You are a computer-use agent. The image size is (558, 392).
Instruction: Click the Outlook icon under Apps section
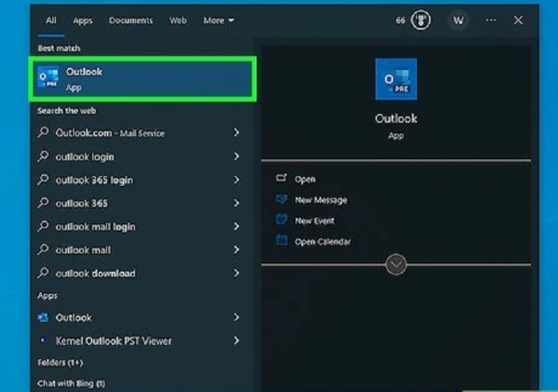43,318
